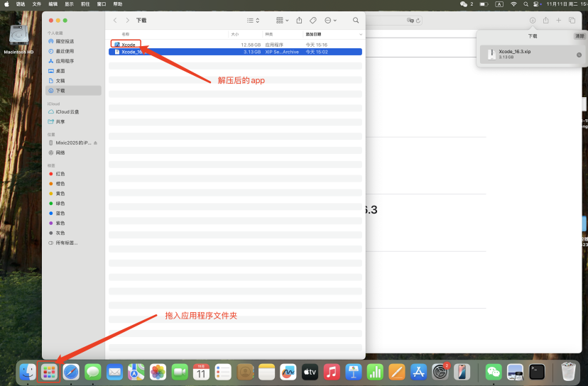Open Finder more actions dropdown
This screenshot has height=386, width=588.
click(x=330, y=21)
